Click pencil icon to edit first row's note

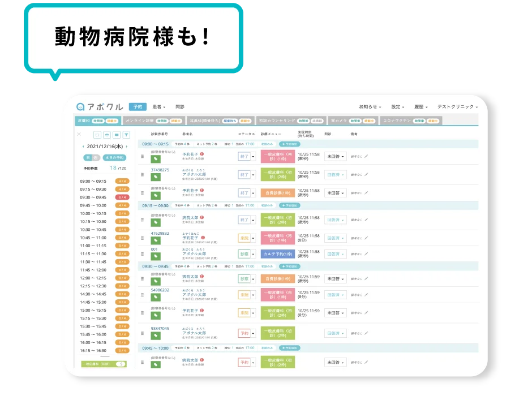point(366,157)
